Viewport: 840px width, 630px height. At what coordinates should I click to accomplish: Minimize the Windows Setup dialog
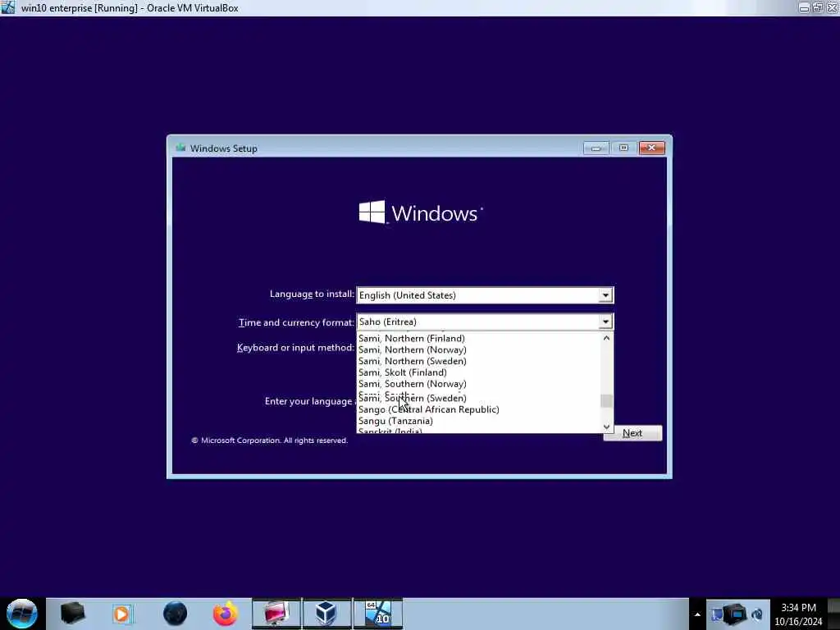click(596, 148)
